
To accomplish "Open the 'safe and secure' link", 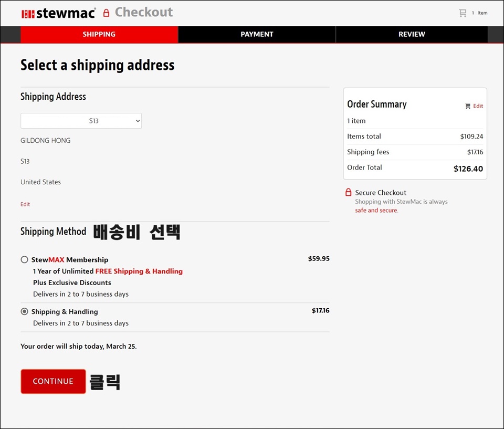I will (x=376, y=211).
